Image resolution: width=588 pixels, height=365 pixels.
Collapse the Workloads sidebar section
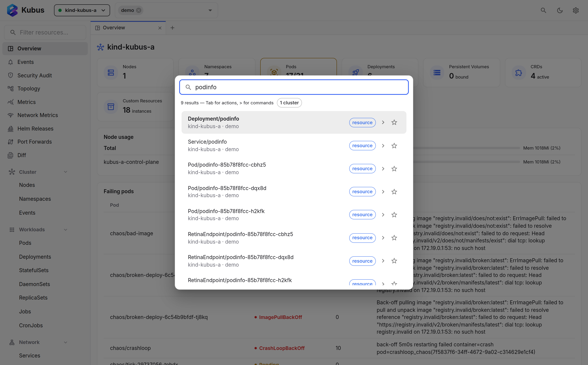(65, 229)
